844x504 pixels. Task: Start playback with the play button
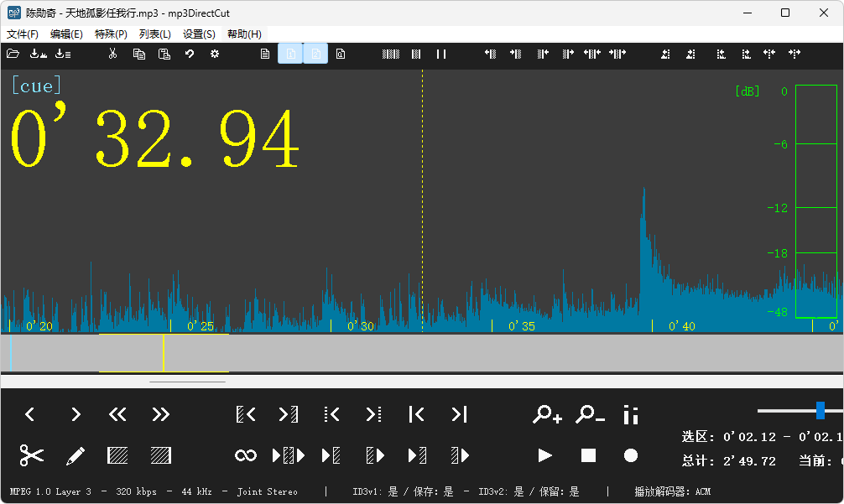click(545, 455)
